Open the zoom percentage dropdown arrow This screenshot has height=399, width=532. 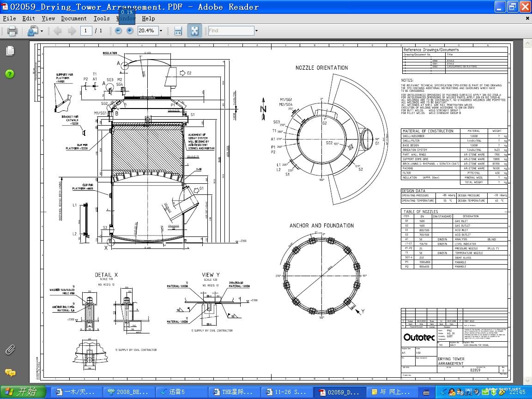tap(161, 30)
